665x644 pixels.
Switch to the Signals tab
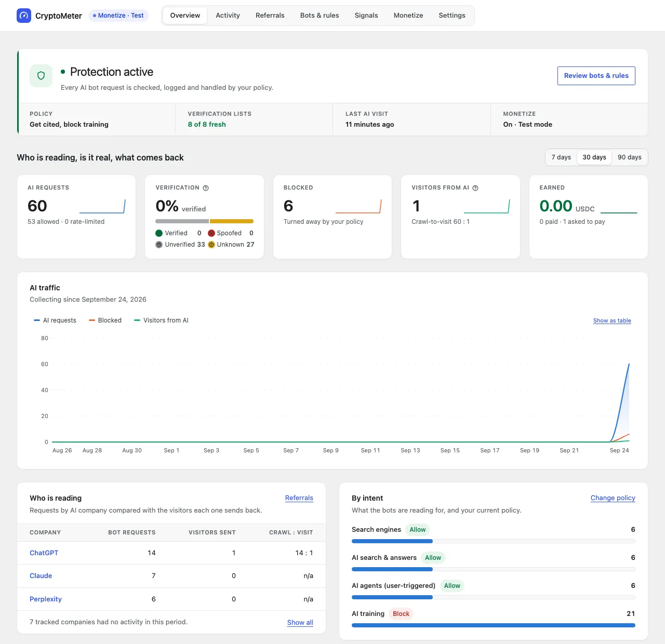(366, 16)
